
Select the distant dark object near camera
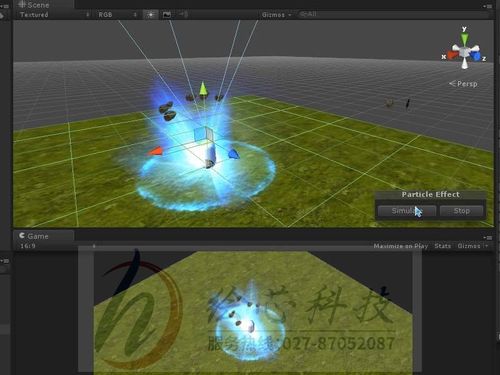[407, 104]
